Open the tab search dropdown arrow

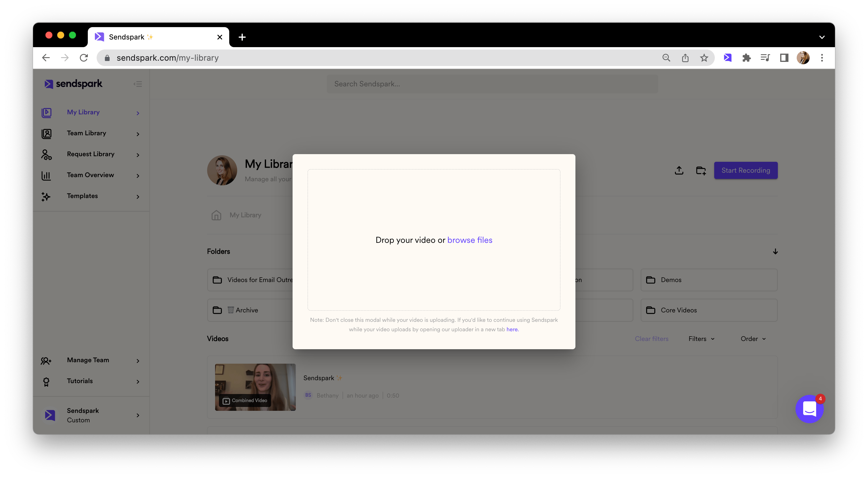(822, 37)
